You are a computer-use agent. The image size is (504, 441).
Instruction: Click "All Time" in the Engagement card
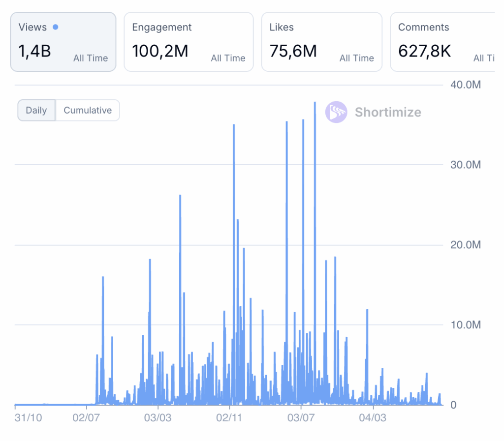pos(228,58)
